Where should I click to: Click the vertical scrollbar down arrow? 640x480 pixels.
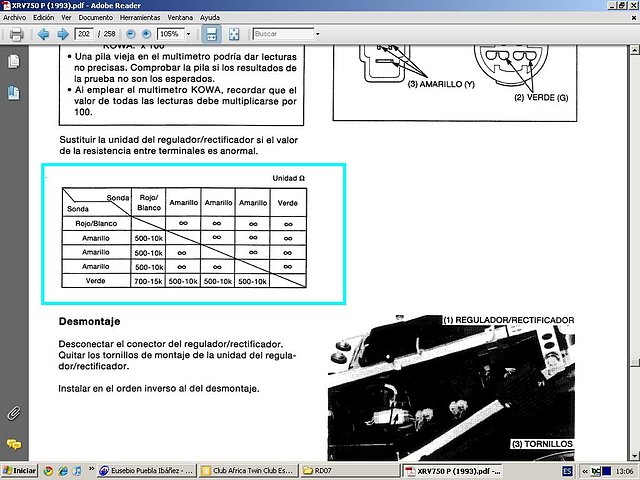pyautogui.click(x=634, y=455)
